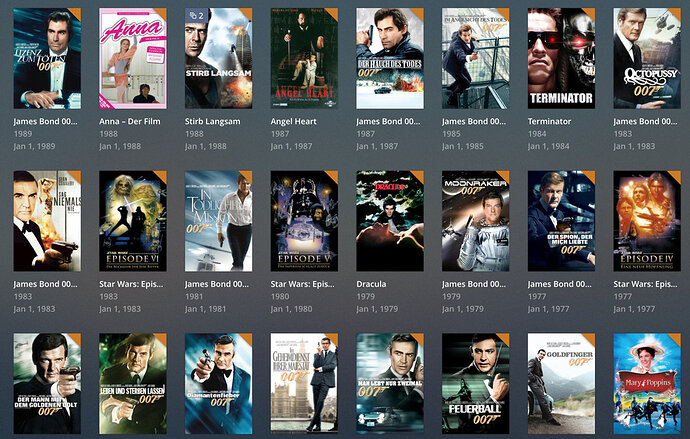690x439 pixels.
Task: Click the James Bond title dated 1985
Action: coord(474,121)
